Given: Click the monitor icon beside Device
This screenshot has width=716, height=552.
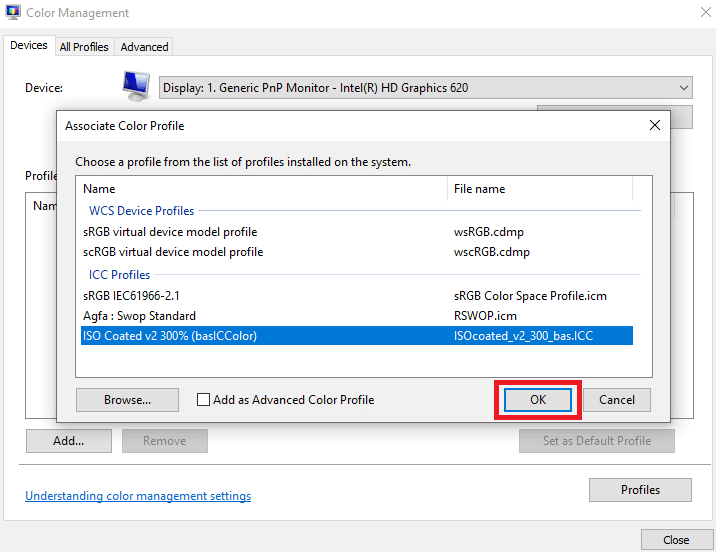Looking at the screenshot, I should click(136, 86).
